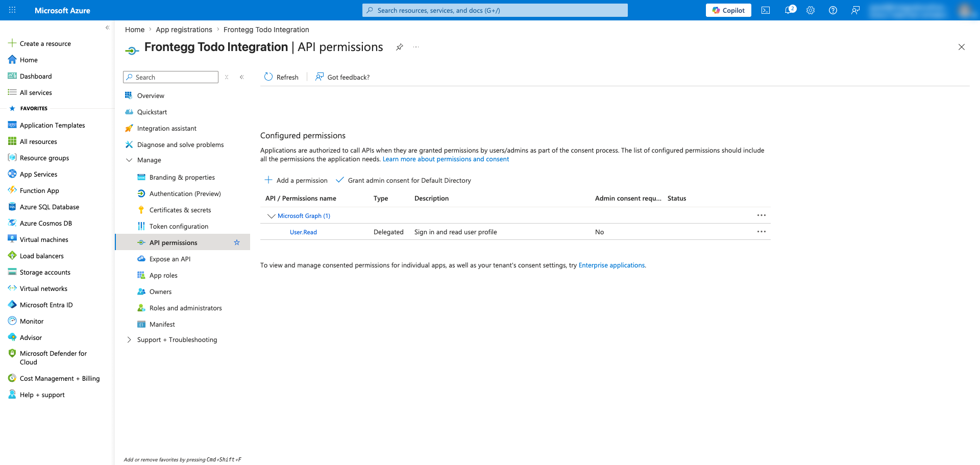The height and width of the screenshot is (465, 980).
Task: Collapse the resource menu pane
Action: [x=242, y=77]
